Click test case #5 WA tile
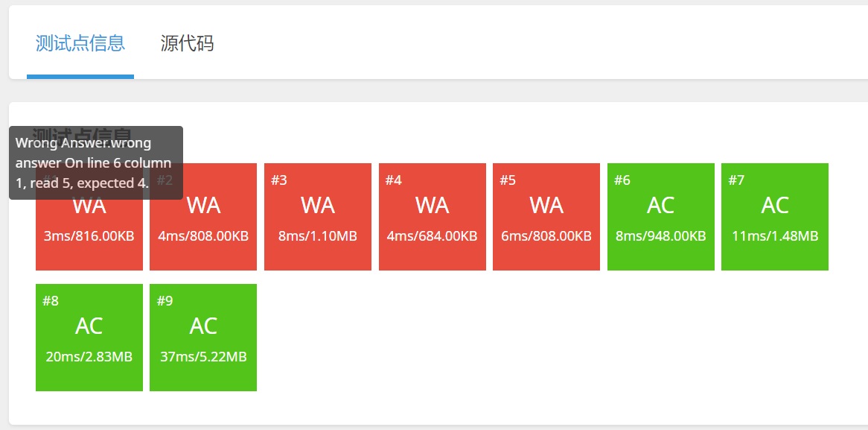 [546, 217]
